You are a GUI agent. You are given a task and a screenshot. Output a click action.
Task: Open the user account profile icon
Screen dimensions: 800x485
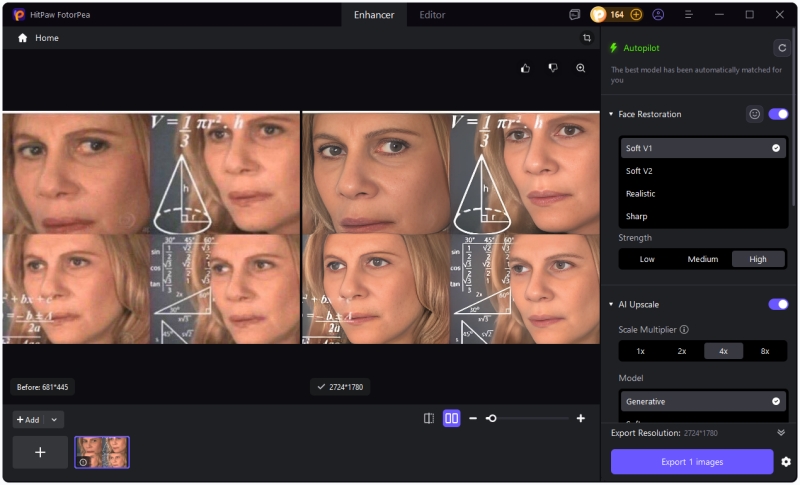coord(658,15)
